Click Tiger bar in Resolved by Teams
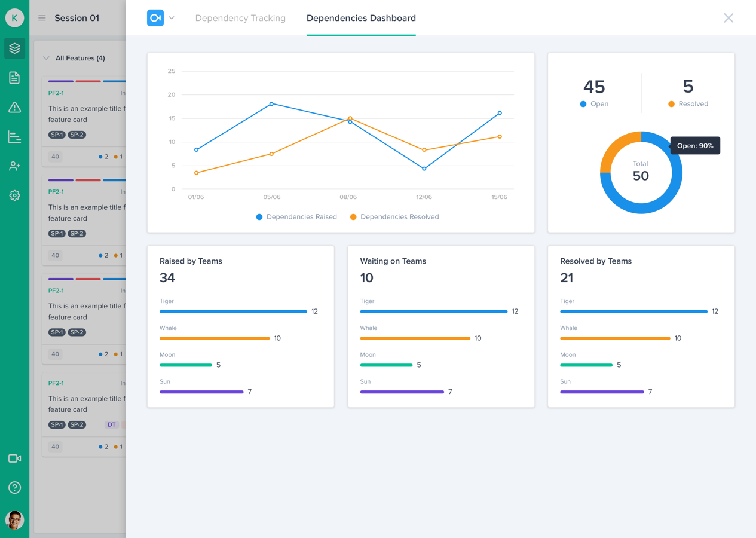 634,311
